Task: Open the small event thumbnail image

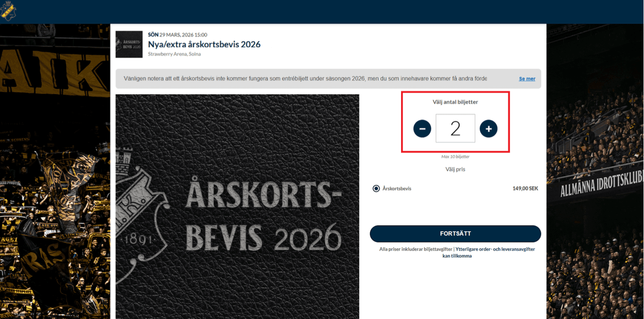Action: coord(129,44)
